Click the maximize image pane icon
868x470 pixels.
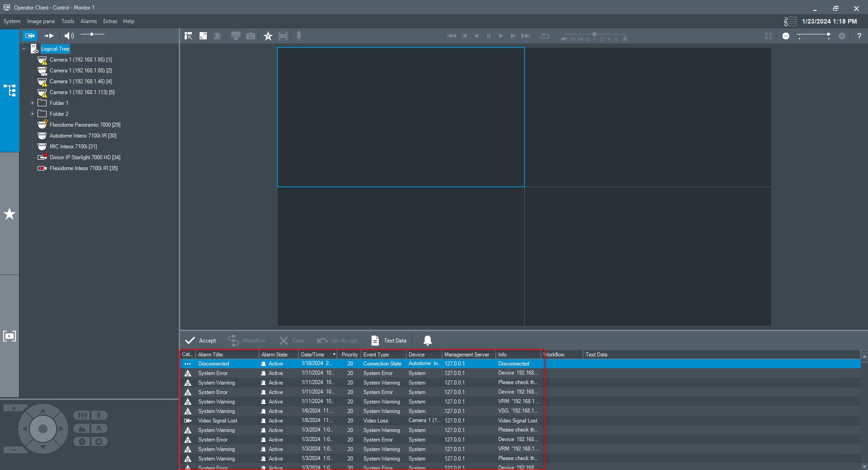[x=203, y=36]
